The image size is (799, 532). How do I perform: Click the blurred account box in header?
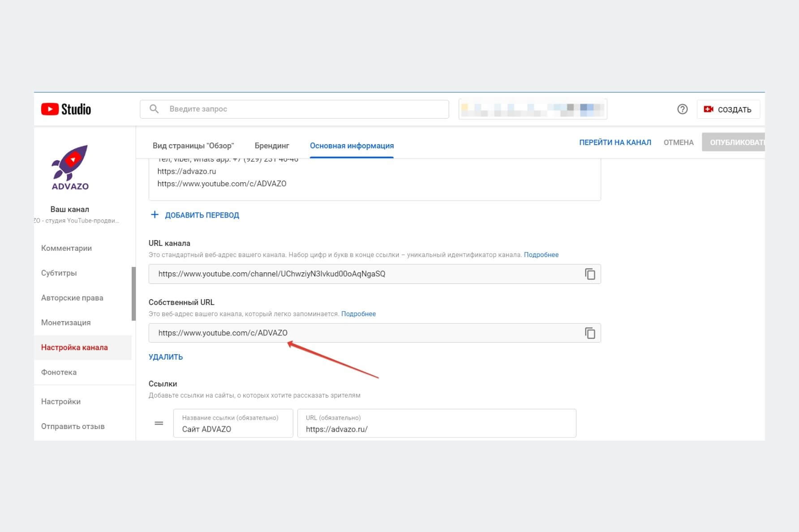(533, 109)
